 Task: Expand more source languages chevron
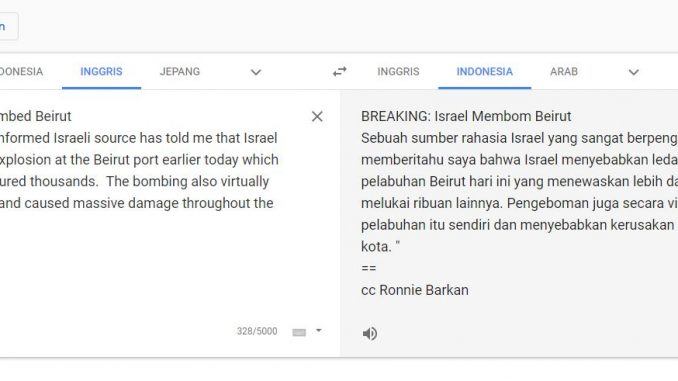tap(256, 72)
